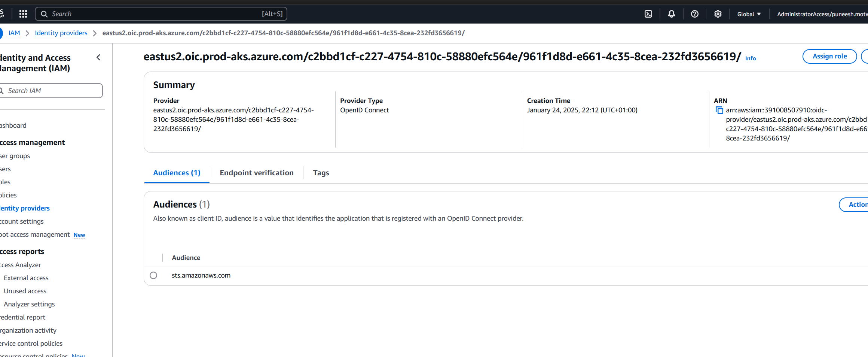This screenshot has width=868, height=357.
Task: Click the Assign role button
Action: click(829, 56)
